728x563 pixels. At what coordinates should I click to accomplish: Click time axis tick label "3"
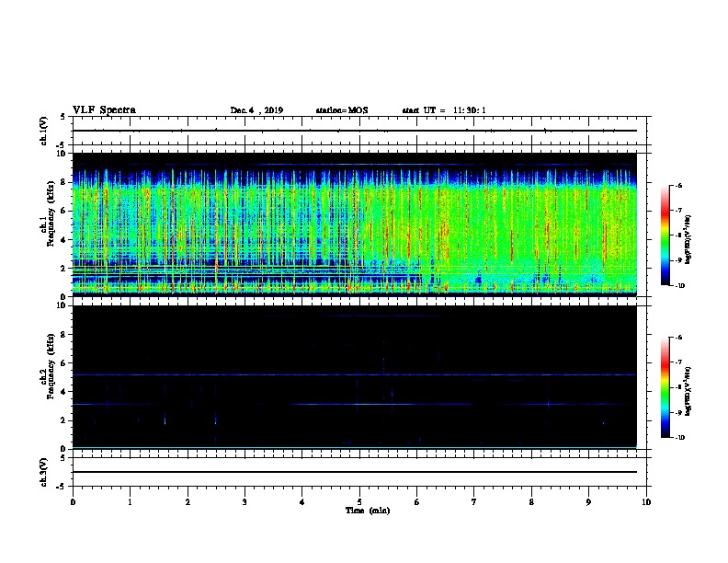pos(245,502)
